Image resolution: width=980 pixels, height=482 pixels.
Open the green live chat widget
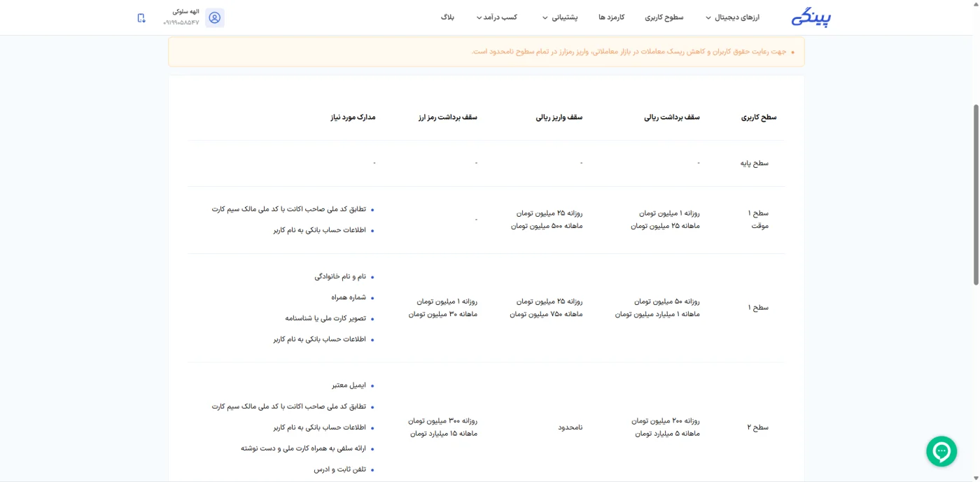(x=941, y=451)
